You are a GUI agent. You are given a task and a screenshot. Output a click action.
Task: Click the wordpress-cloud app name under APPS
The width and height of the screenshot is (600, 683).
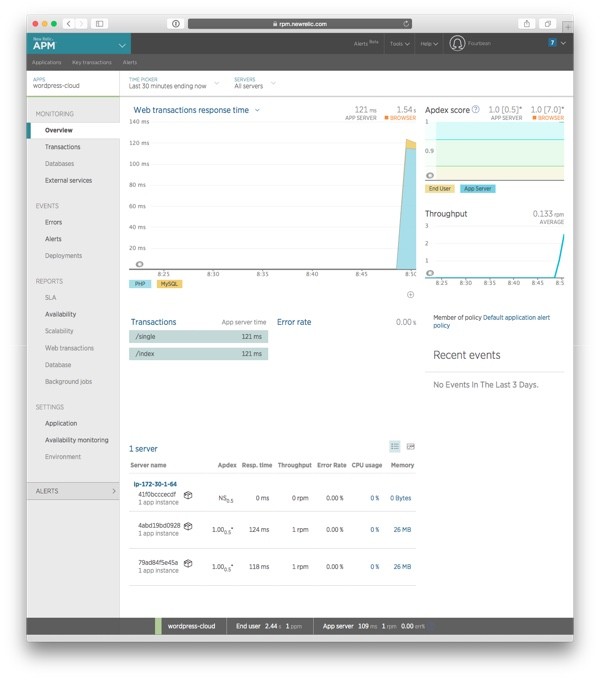56,86
